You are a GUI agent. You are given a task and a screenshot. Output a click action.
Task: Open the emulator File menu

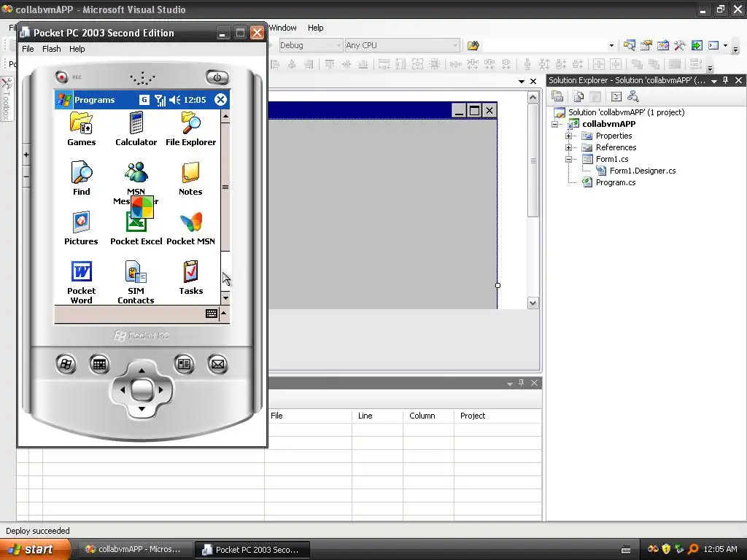(x=28, y=49)
